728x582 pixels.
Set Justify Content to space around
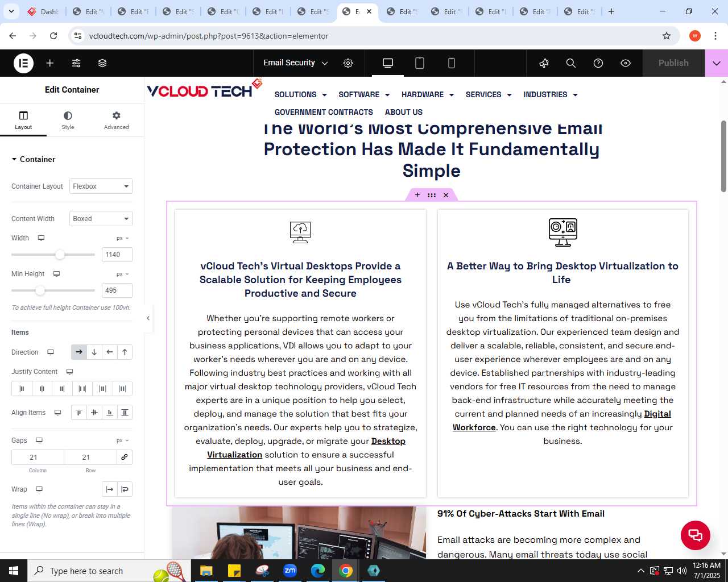(102, 389)
